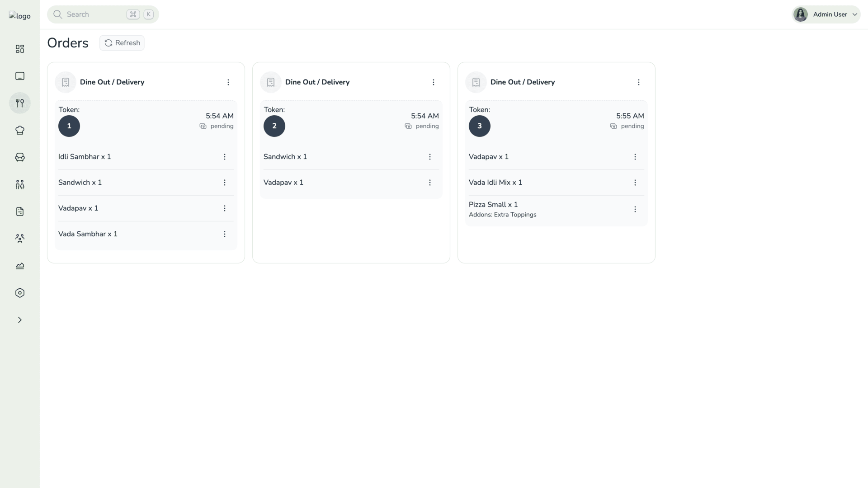The height and width of the screenshot is (488, 868).
Task: Click the staff people icon in sidebar
Action: click(20, 184)
